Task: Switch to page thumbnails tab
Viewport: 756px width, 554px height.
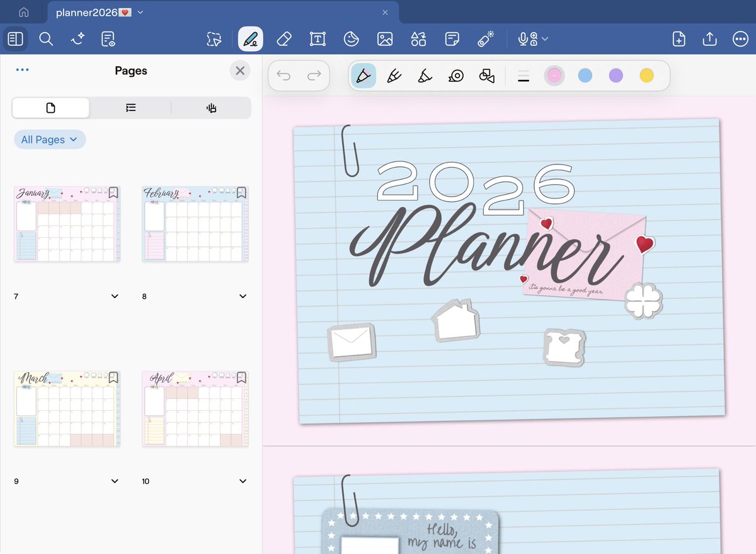Action: pos(51,108)
